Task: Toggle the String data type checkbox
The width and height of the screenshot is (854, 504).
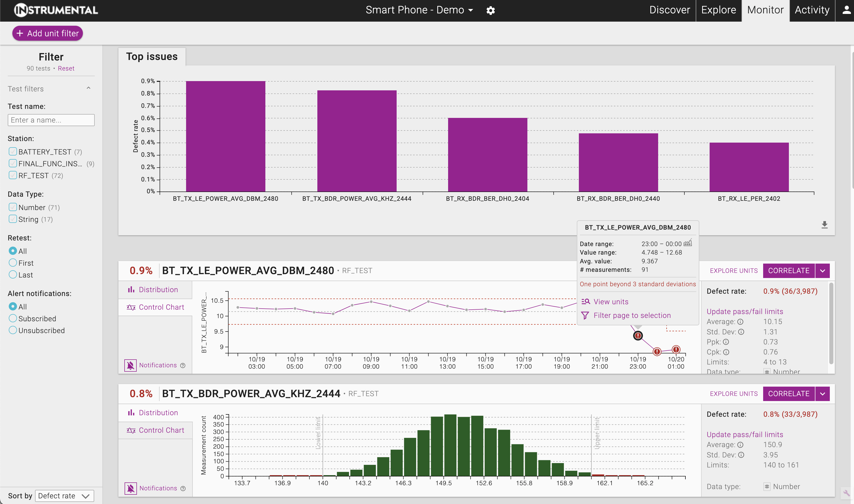Action: pos(13,219)
